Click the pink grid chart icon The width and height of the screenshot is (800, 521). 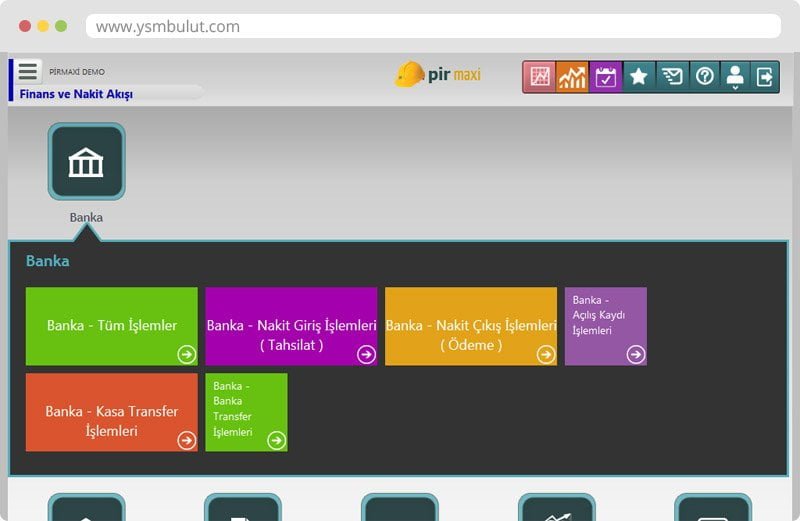coord(540,77)
